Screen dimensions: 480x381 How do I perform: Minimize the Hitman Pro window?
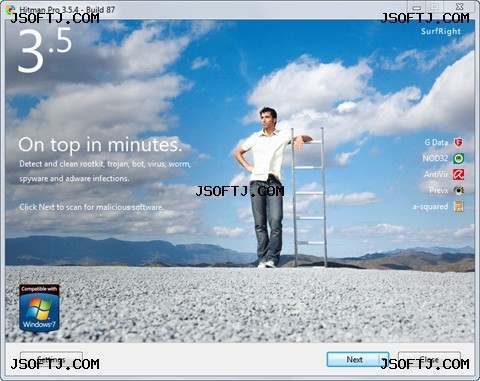pos(416,7)
